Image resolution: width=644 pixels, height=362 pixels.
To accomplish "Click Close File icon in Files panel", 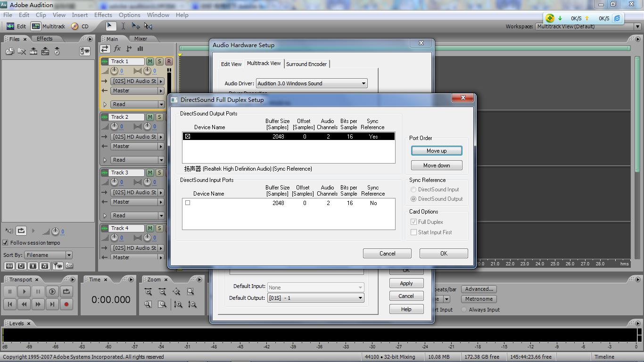I will coord(22,51).
